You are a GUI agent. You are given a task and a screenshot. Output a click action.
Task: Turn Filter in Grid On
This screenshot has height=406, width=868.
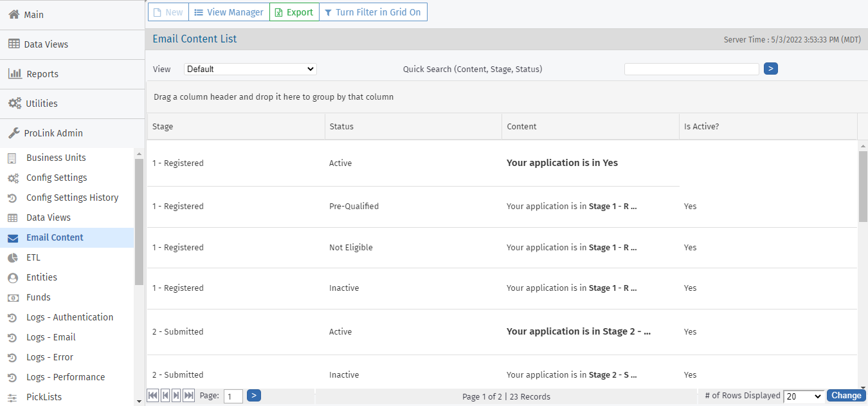(373, 12)
